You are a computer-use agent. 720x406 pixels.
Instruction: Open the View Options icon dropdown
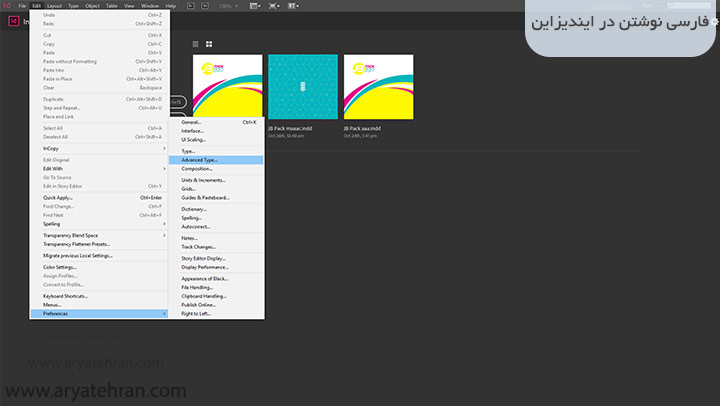pyautogui.click(x=256, y=6)
